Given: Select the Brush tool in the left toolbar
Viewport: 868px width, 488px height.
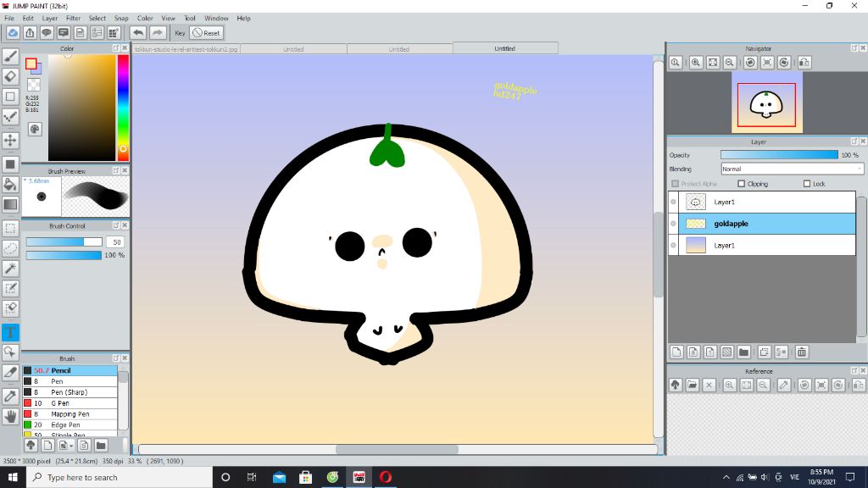Looking at the screenshot, I should click(10, 56).
